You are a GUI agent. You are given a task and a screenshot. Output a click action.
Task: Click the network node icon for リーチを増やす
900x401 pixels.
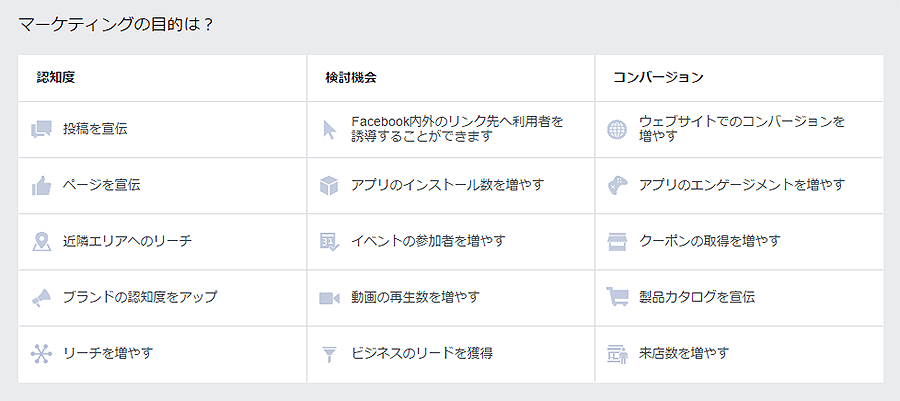(41, 354)
